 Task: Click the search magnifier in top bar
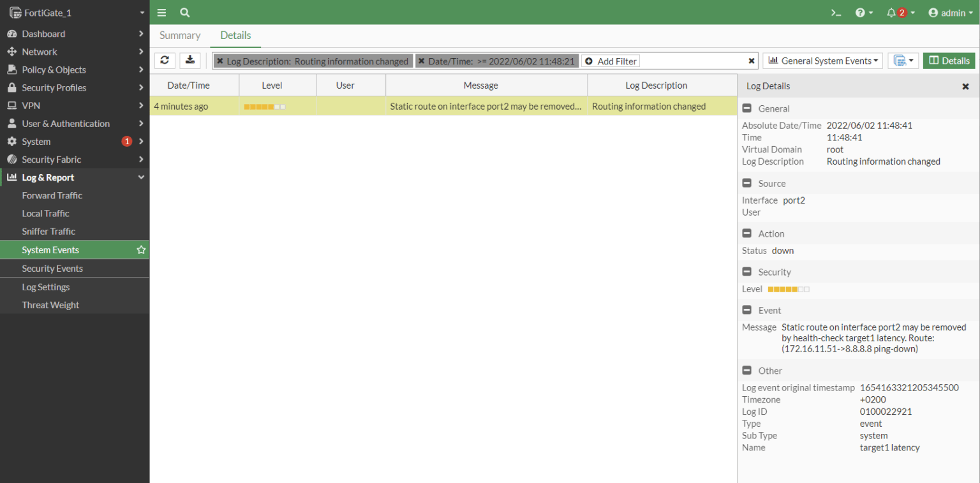(x=184, y=13)
